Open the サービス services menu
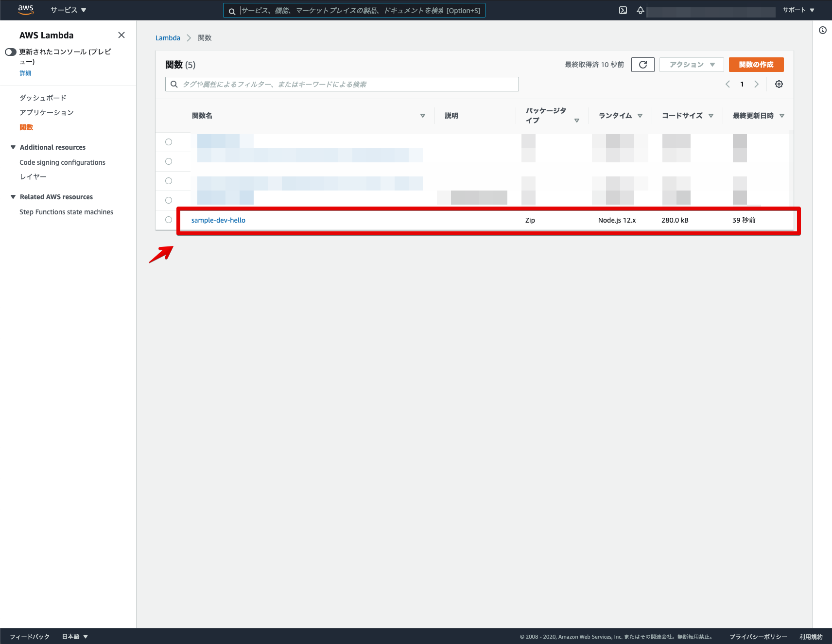Viewport: 832px width, 644px height. click(68, 10)
